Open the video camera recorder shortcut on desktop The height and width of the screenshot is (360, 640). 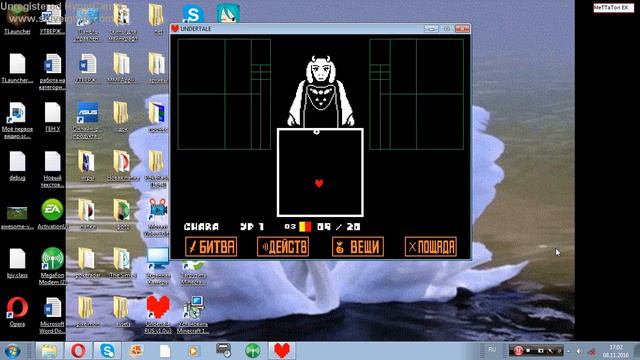point(158,218)
